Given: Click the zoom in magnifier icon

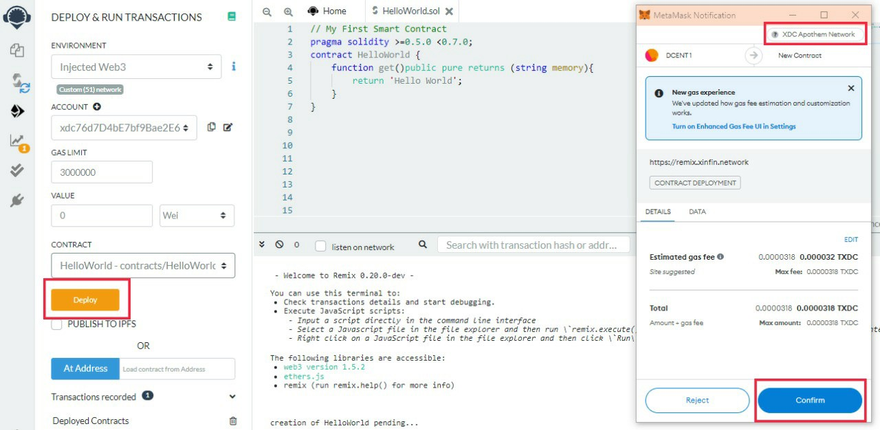Looking at the screenshot, I should tap(288, 12).
